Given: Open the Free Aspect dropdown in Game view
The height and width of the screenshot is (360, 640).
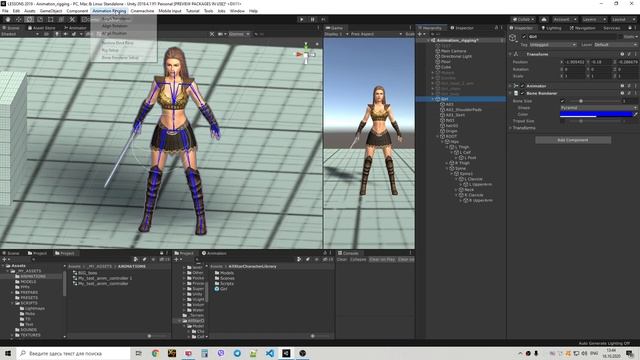Looking at the screenshot, I should (x=376, y=34).
